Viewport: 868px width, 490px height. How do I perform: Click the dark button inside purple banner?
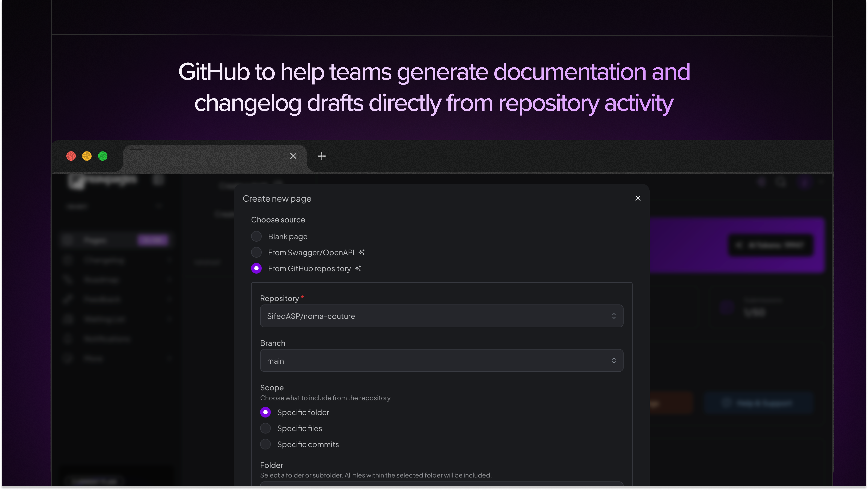pos(771,245)
